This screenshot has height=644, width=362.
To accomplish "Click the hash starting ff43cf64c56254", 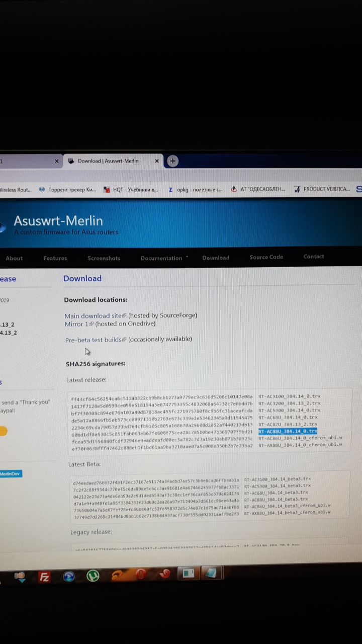I will point(162,397).
